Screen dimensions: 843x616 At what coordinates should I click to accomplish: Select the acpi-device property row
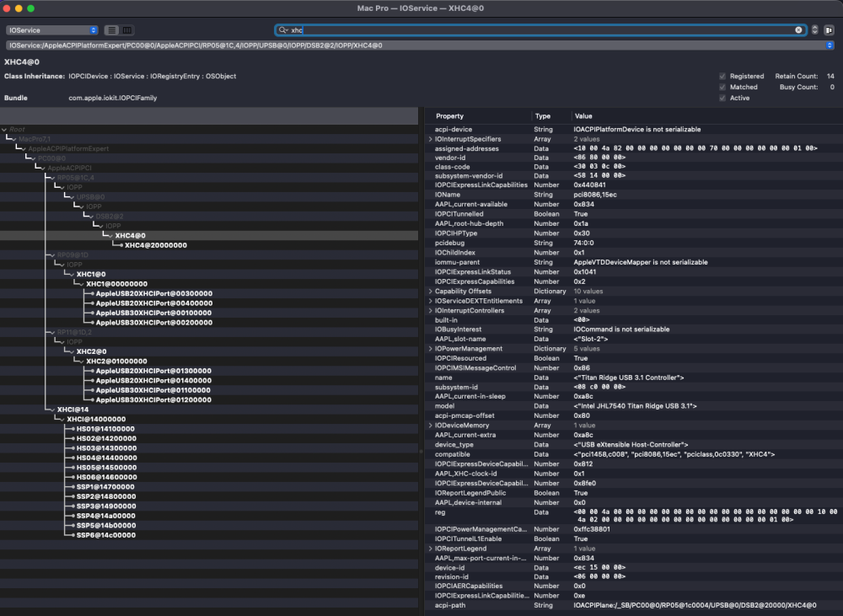pyautogui.click(x=633, y=130)
